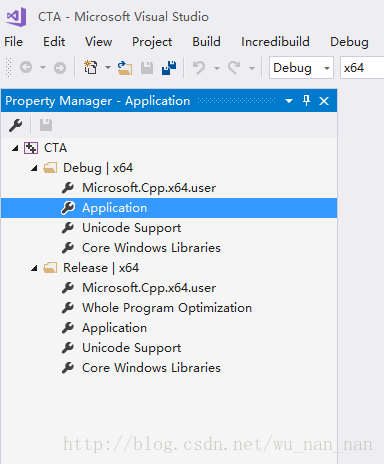Image resolution: width=384 pixels, height=464 pixels.
Task: Collapse the Debug | x64 folder
Action: (34, 168)
